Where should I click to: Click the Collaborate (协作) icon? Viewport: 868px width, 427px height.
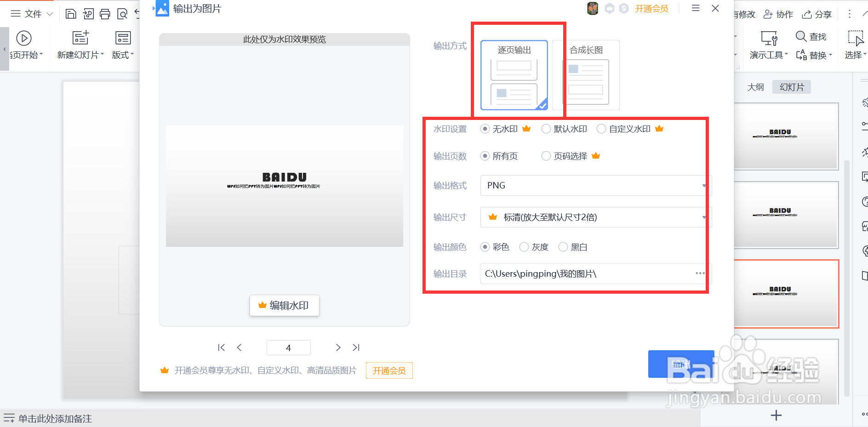[768, 14]
